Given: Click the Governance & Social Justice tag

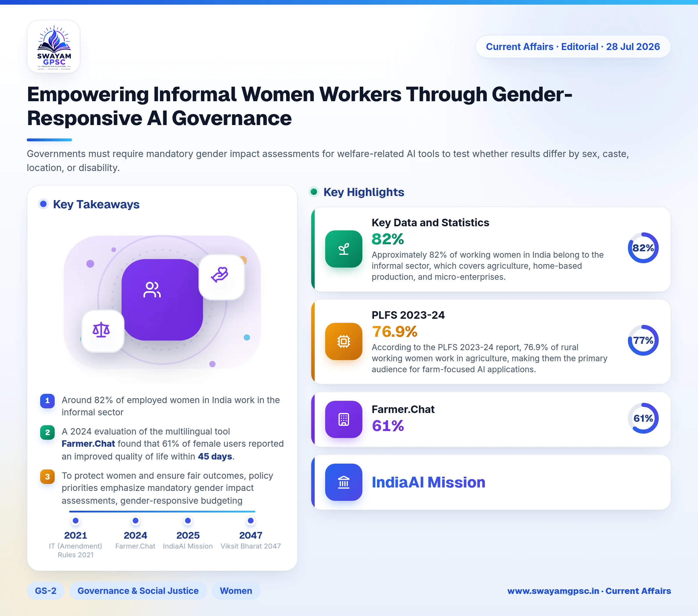Looking at the screenshot, I should pyautogui.click(x=138, y=591).
